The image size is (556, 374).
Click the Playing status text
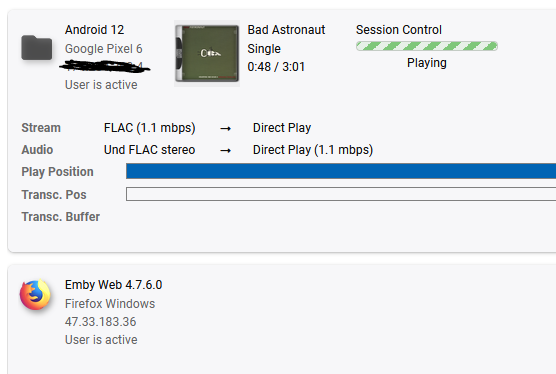tap(427, 63)
